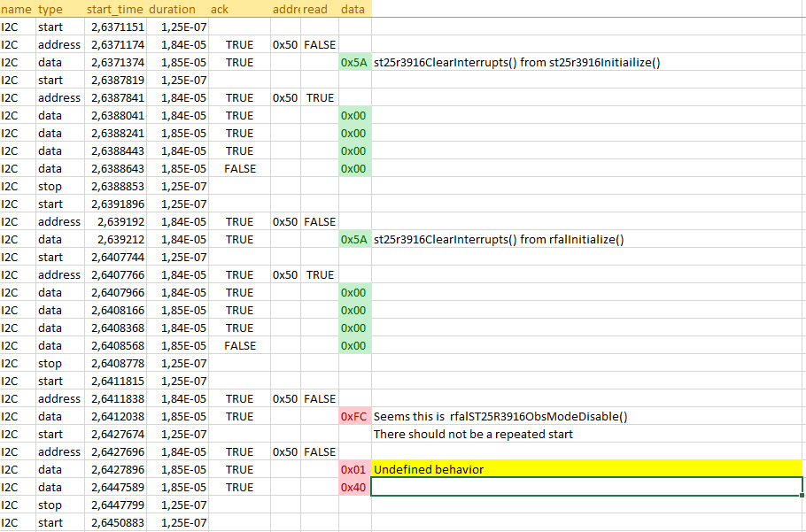Select the bottom "start" row type cell
The width and height of the screenshot is (806, 532).
(50, 522)
